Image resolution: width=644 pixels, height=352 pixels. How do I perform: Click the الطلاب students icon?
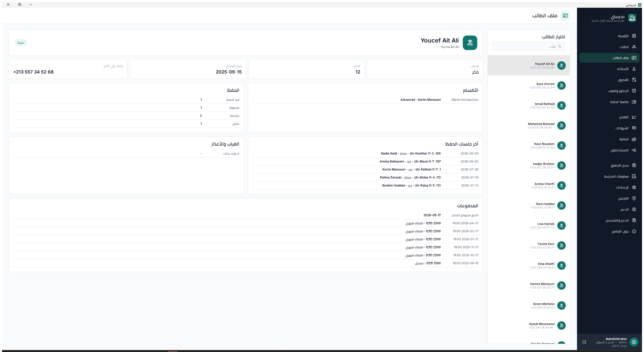634,47
